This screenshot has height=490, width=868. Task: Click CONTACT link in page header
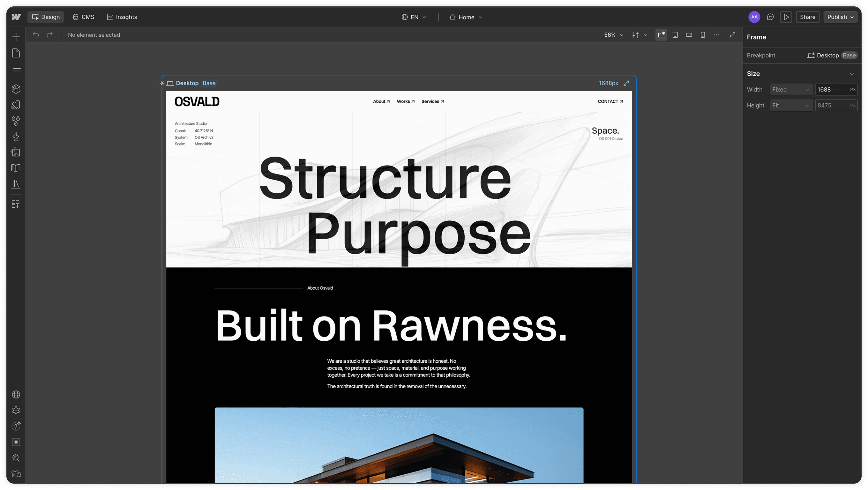tap(610, 101)
